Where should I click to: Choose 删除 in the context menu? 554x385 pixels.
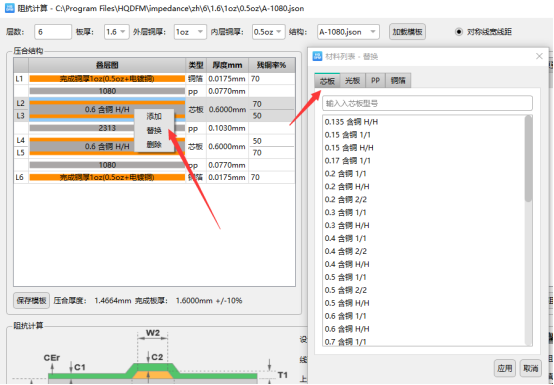[x=154, y=144]
